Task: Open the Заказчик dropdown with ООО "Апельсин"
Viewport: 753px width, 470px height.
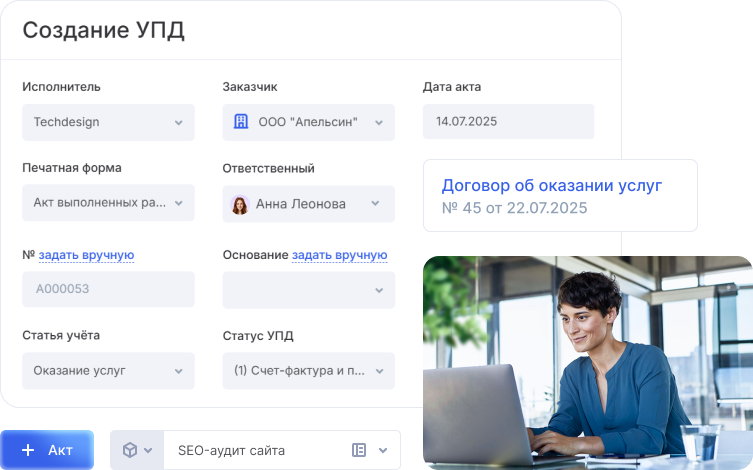Action: 308,122
